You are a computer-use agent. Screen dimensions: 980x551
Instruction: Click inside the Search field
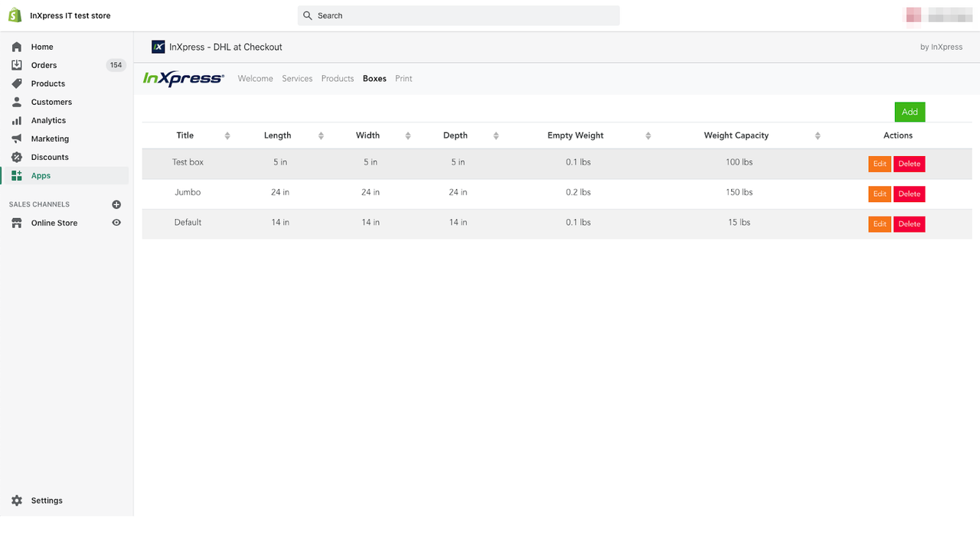pyautogui.click(x=458, y=15)
